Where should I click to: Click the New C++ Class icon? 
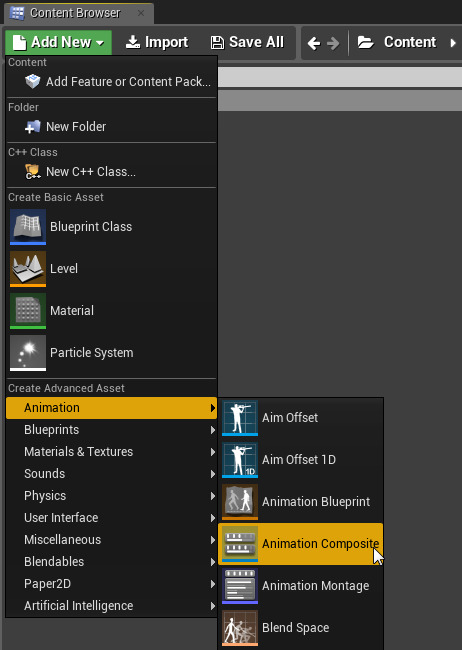coord(32,172)
